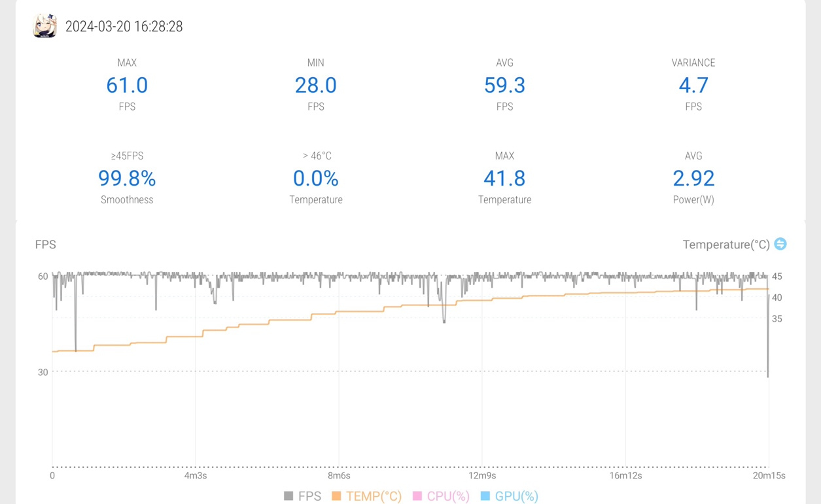Screen dimensions: 821x504
Task: Open the 99.8% Smoothness stat
Action: pyautogui.click(x=127, y=178)
